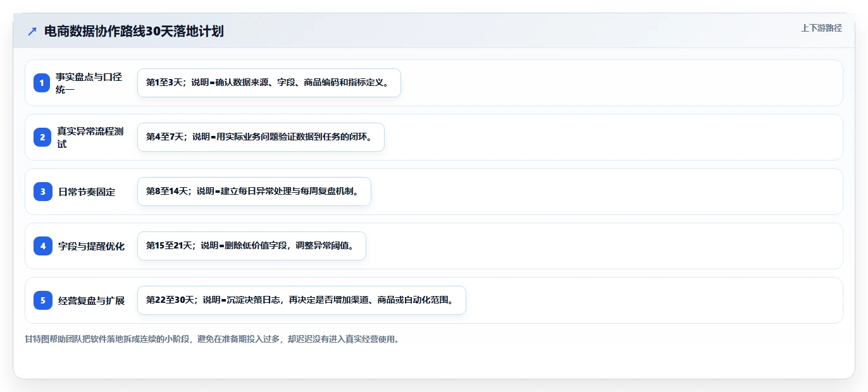Click the arrow icon beside the plan title
The height and width of the screenshot is (392, 868).
(32, 32)
